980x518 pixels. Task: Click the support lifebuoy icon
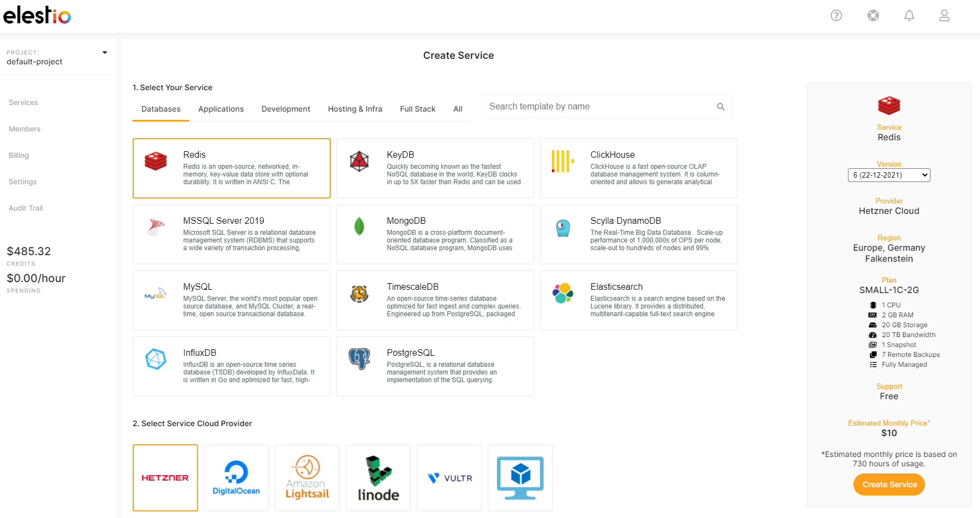pos(873,15)
